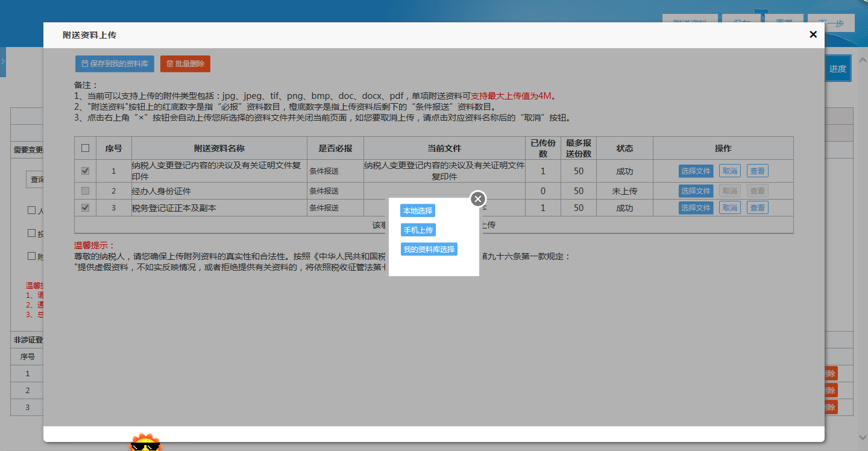
Task: Choose 手机上传 upload option
Action: [x=418, y=230]
